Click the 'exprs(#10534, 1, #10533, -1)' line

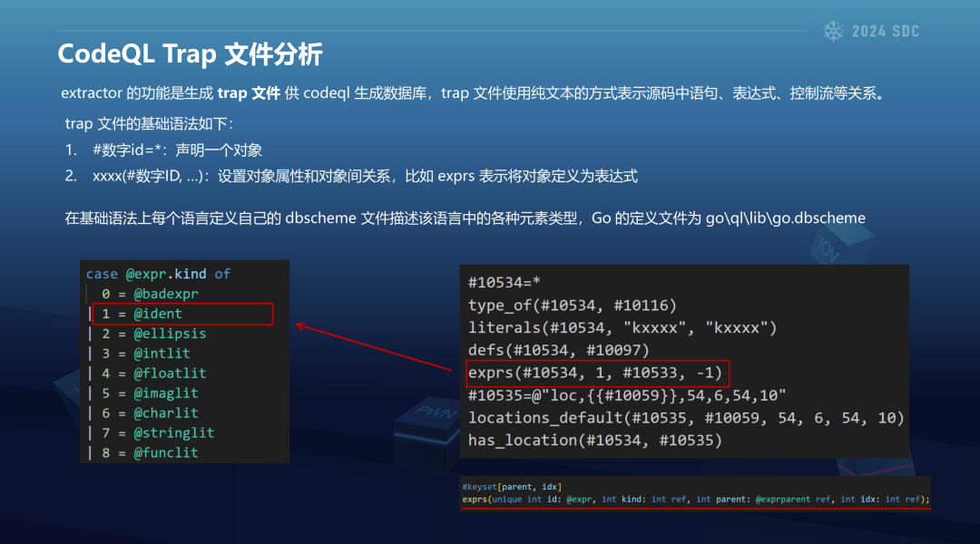pyautogui.click(x=595, y=373)
